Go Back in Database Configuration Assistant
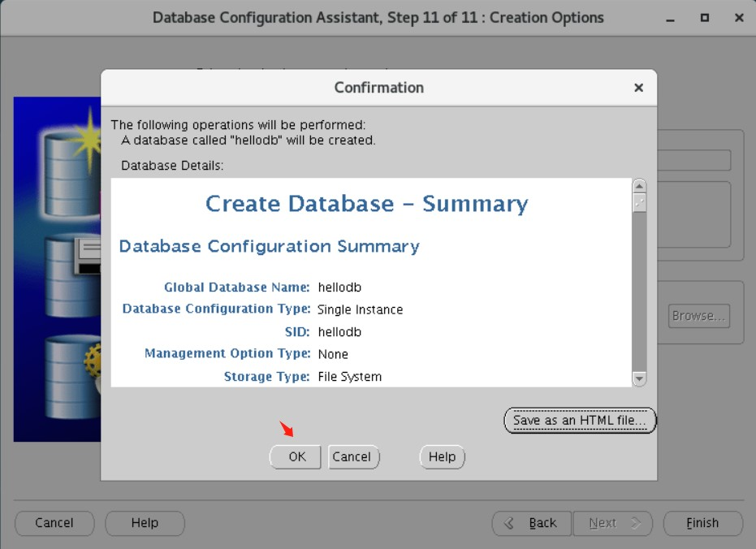Viewport: 756px width, 549px height. [531, 523]
